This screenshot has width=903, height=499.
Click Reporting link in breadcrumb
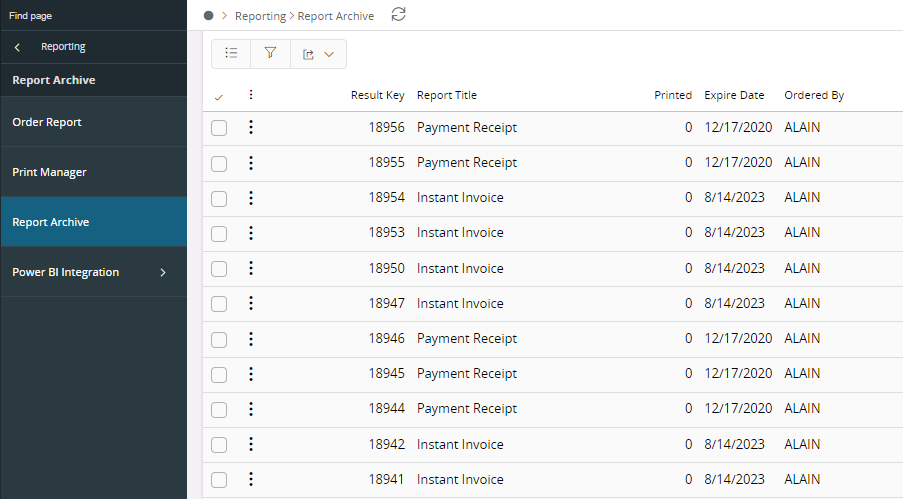[260, 16]
